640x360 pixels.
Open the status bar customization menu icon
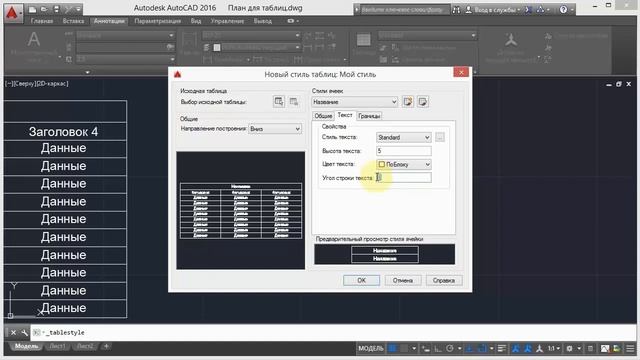pyautogui.click(x=630, y=348)
